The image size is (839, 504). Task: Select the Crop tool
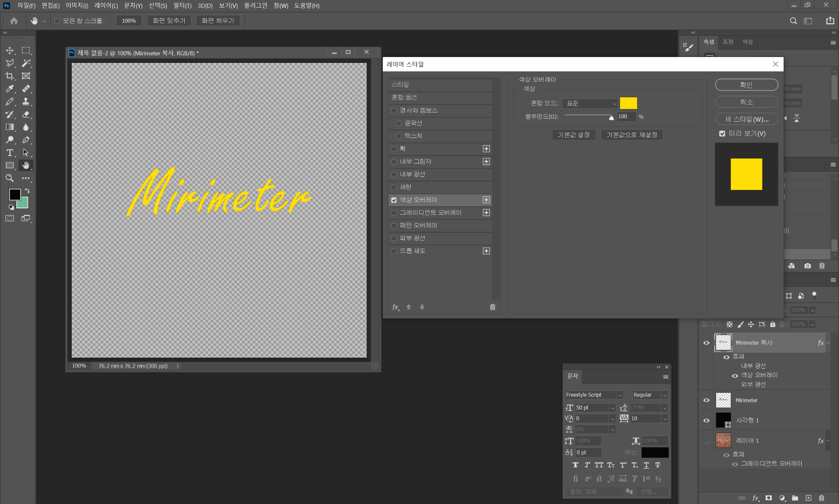[x=10, y=76]
